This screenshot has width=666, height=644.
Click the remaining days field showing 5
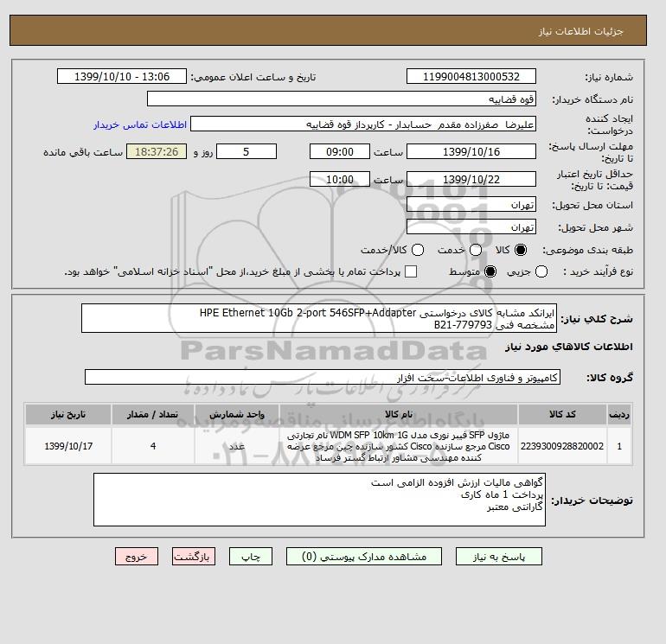click(x=247, y=151)
